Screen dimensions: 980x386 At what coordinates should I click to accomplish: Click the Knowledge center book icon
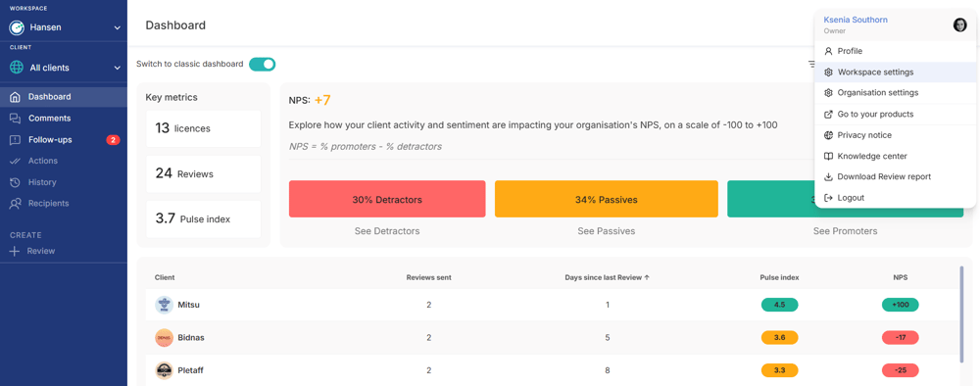coord(829,156)
